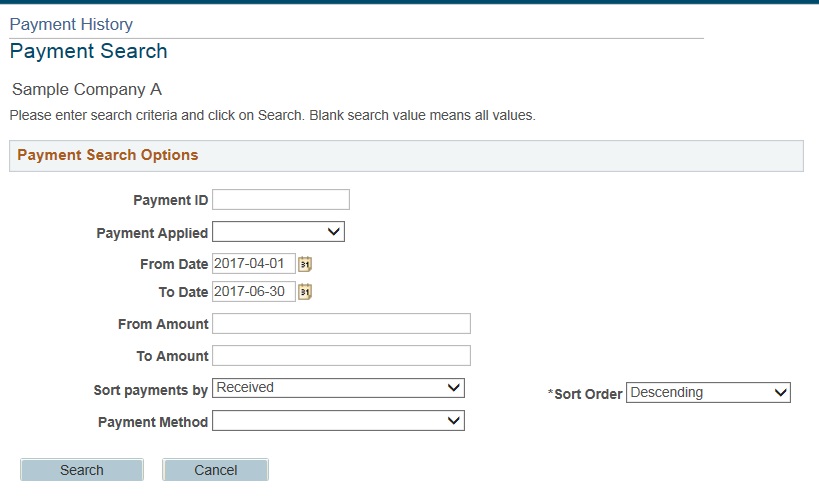
Task: Click the Payment Method label
Action: (x=153, y=422)
